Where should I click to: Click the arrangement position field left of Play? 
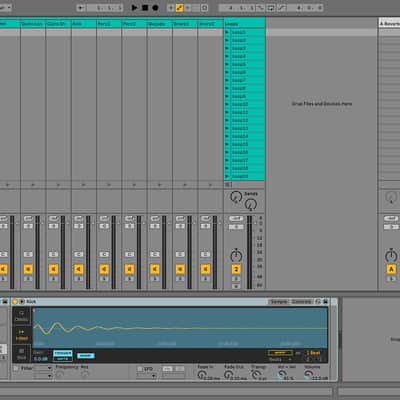pos(105,8)
